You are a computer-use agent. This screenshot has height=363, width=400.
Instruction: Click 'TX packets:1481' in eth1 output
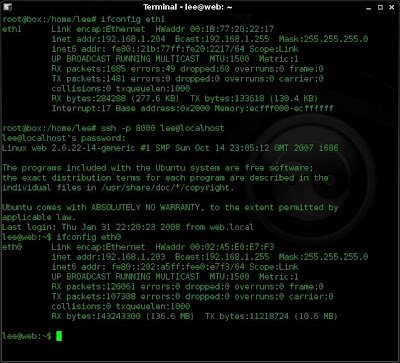point(89,79)
